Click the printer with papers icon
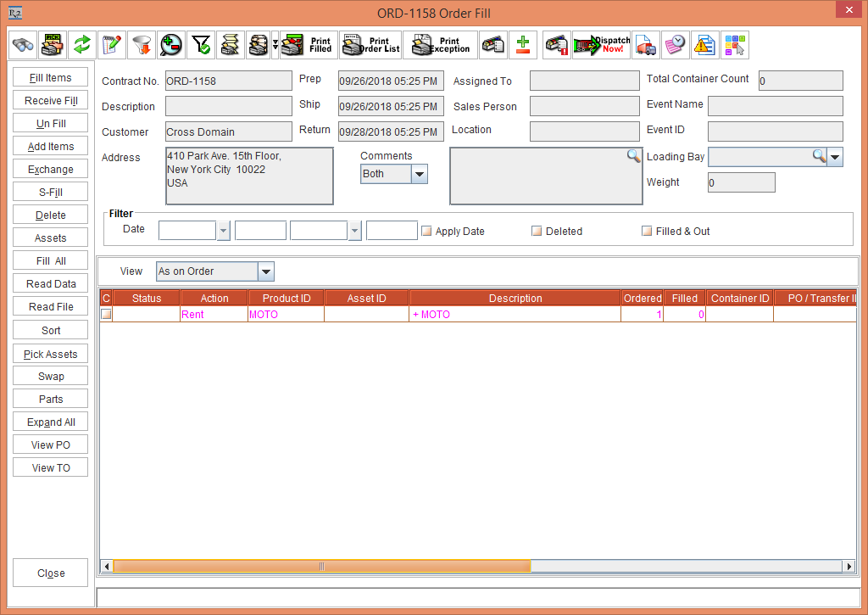 pos(259,45)
